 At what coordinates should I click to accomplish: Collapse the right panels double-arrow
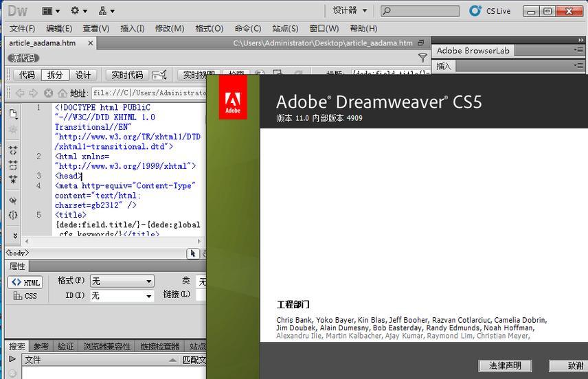pos(581,40)
